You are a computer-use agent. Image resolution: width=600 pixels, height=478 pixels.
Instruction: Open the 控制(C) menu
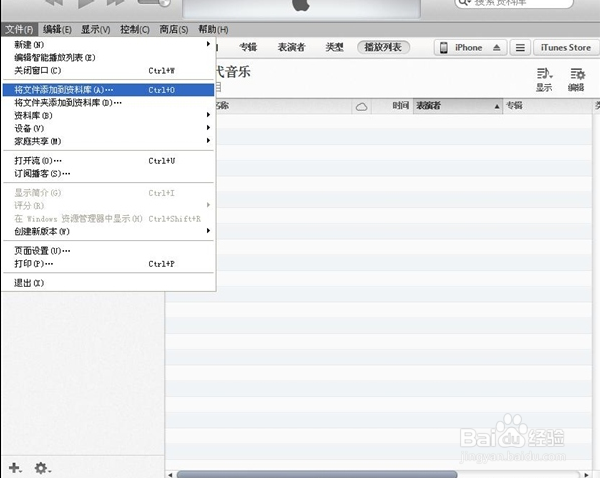pyautogui.click(x=135, y=29)
